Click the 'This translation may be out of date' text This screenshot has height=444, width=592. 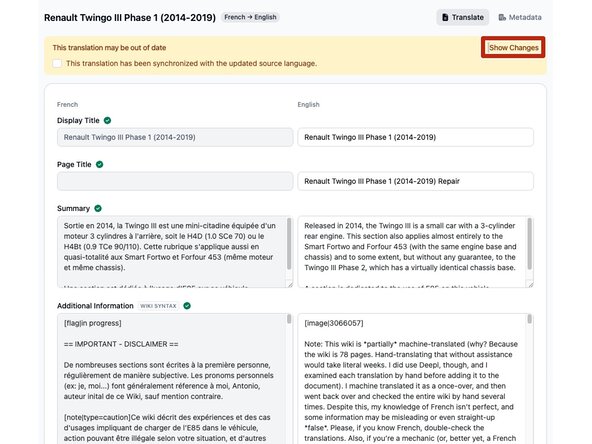pyautogui.click(x=109, y=48)
